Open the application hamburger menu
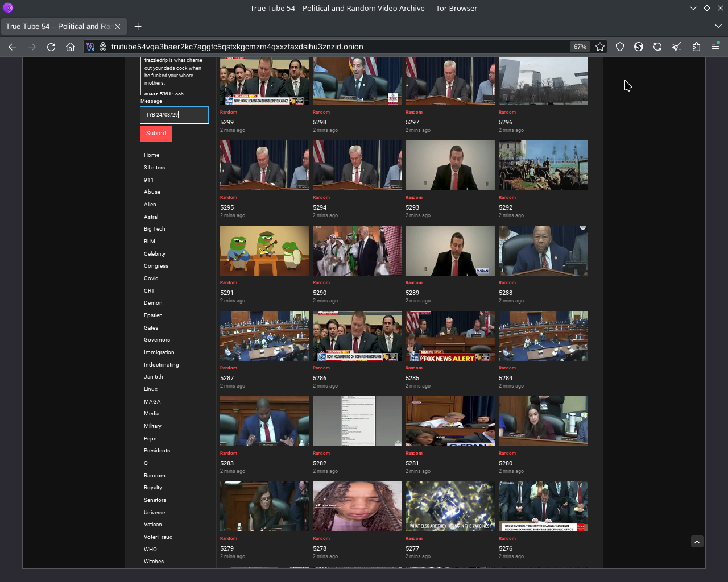 point(715,47)
